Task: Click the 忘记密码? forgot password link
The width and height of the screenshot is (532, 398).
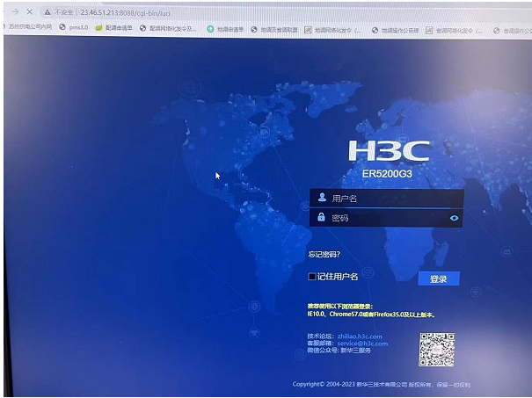Action: [324, 254]
